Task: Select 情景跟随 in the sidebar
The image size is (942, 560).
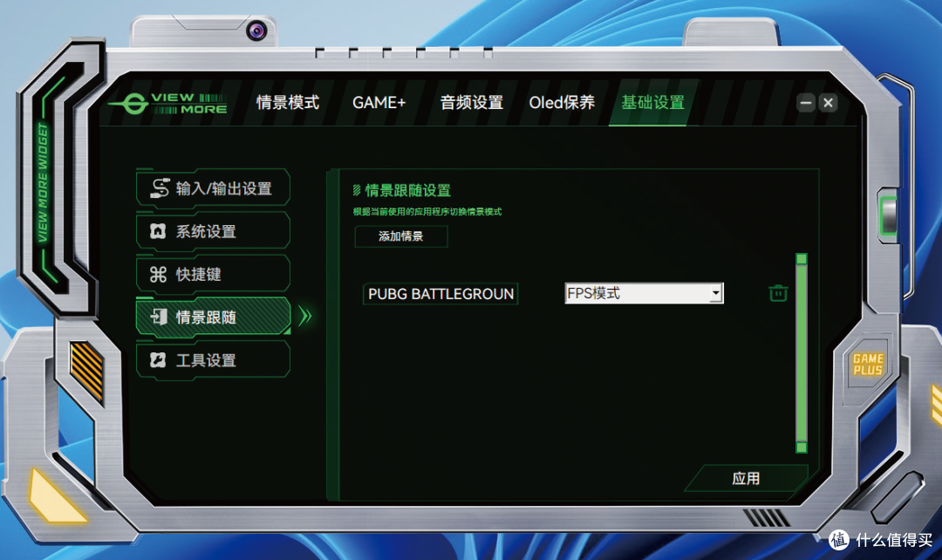Action: (x=214, y=317)
